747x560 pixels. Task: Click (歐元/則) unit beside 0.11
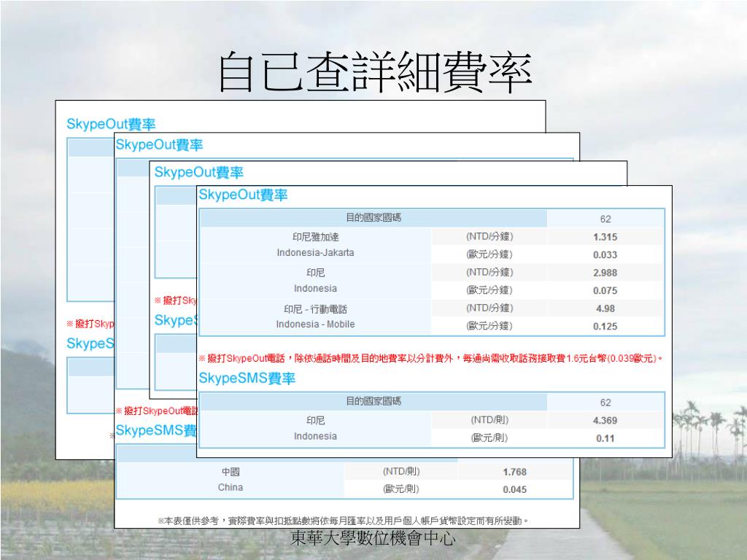(489, 437)
